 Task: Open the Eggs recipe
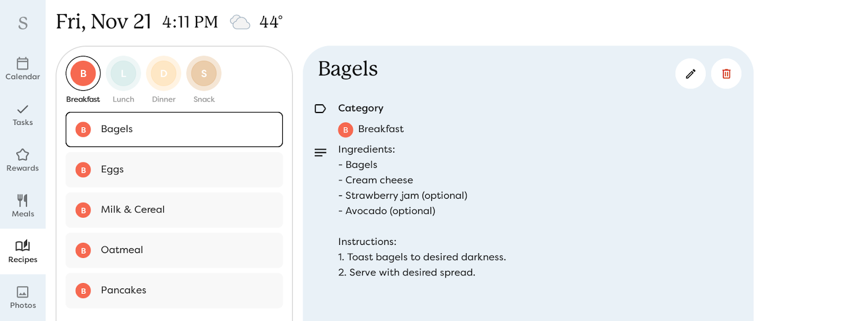(174, 169)
